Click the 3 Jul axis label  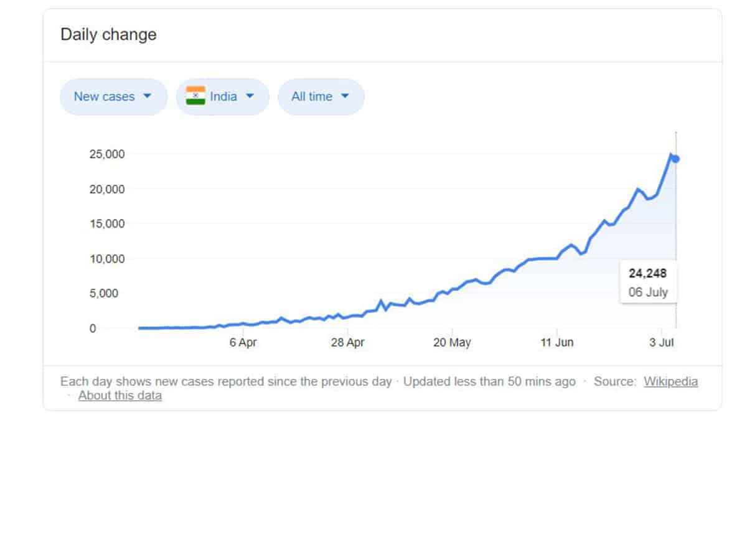tap(661, 342)
